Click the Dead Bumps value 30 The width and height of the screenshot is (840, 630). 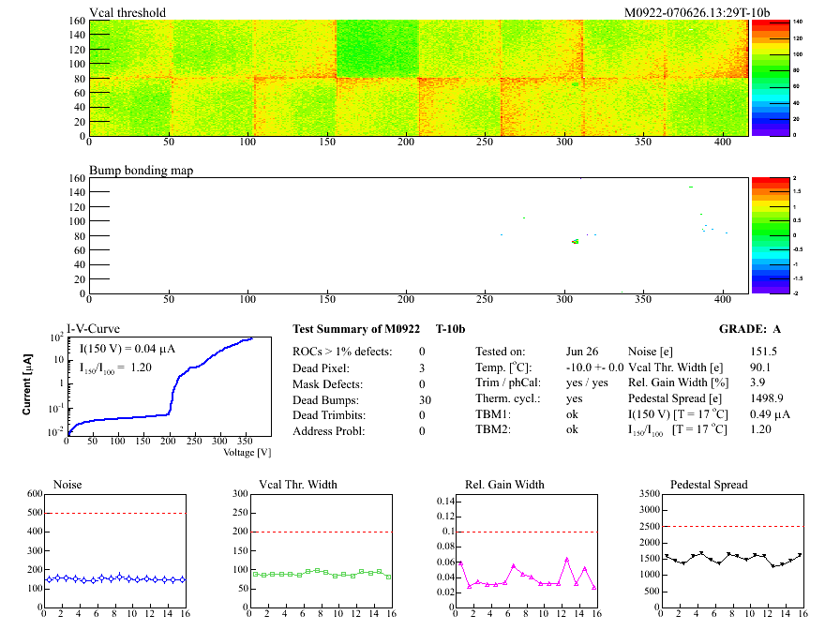[422, 399]
